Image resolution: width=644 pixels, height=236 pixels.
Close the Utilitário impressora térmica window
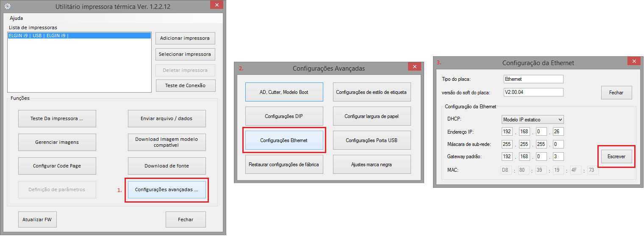217,5
